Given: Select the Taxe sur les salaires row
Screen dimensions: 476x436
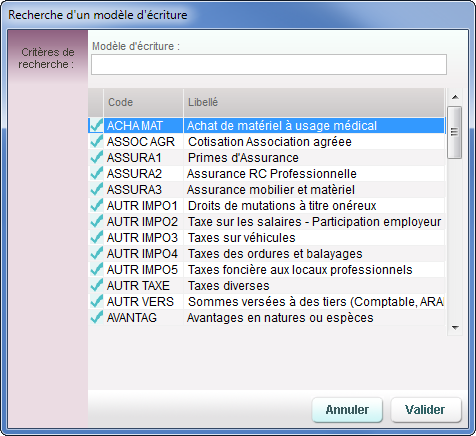Looking at the screenshot, I should click(267, 222).
